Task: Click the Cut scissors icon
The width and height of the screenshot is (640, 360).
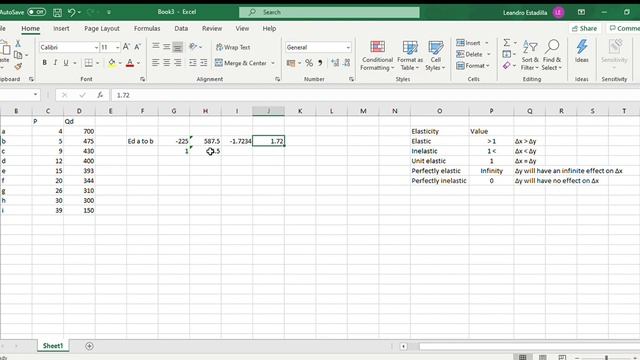Action: click(18, 43)
